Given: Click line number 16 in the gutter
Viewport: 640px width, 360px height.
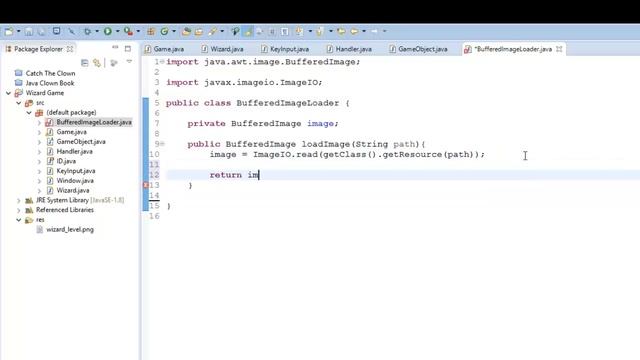Looking at the screenshot, I should coord(154,216).
